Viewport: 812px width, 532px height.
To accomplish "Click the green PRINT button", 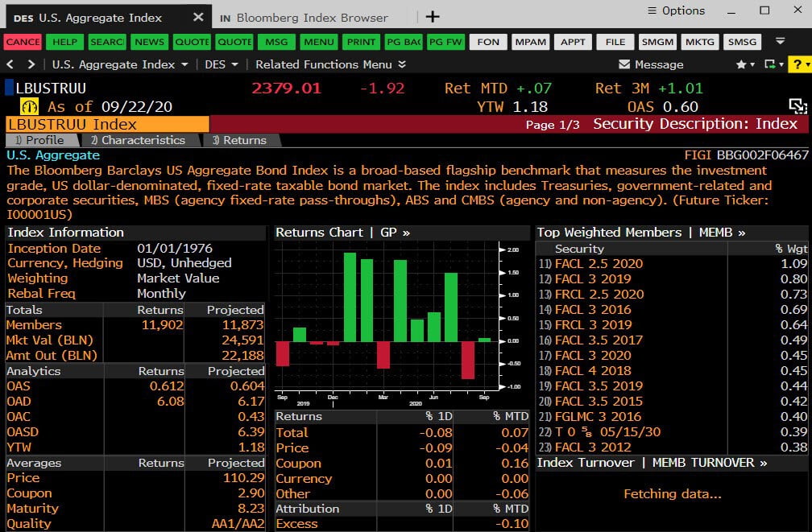I will pyautogui.click(x=361, y=42).
